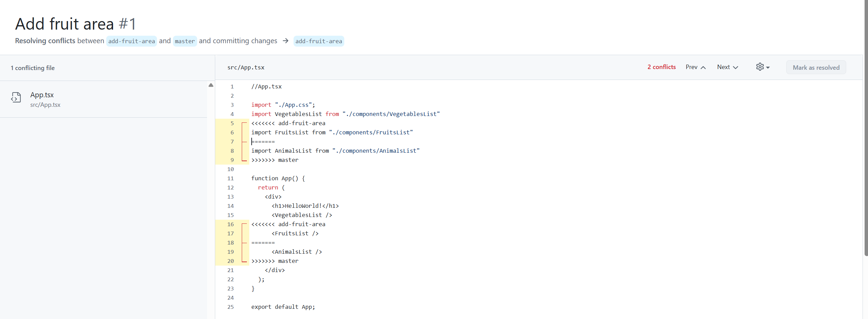Viewport: 868px width, 319px height.
Task: Click the first add-fruit-area branch label
Action: (x=131, y=41)
